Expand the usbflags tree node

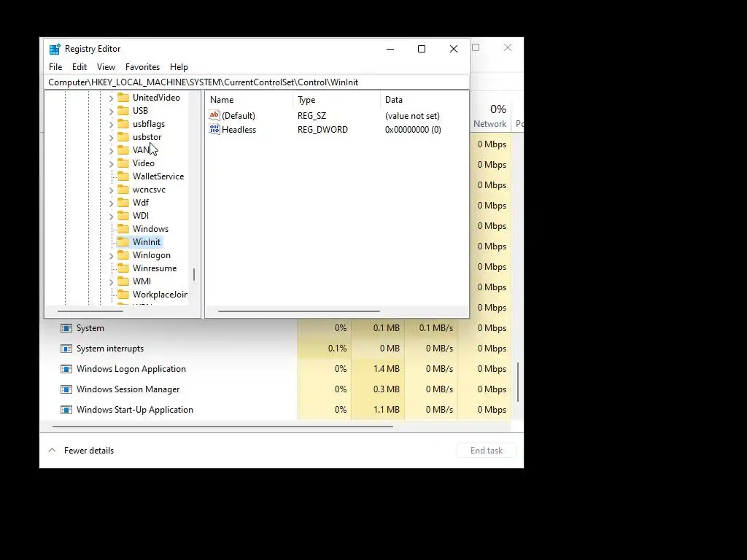click(x=111, y=124)
